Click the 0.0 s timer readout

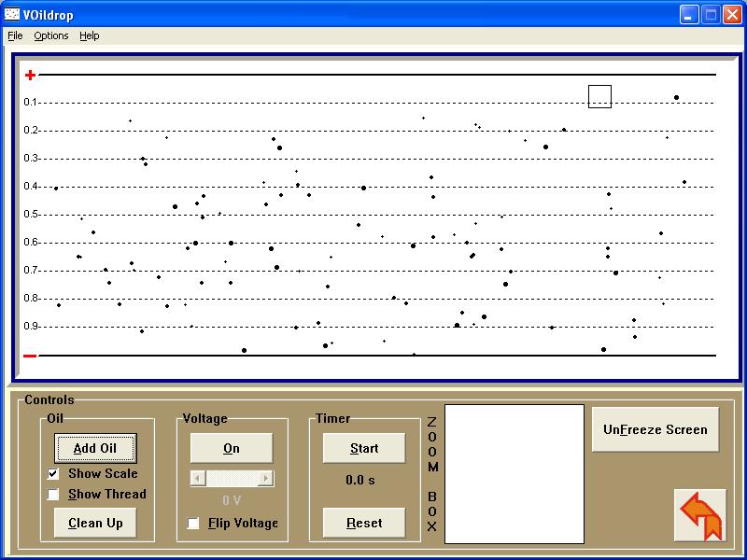tap(360, 480)
